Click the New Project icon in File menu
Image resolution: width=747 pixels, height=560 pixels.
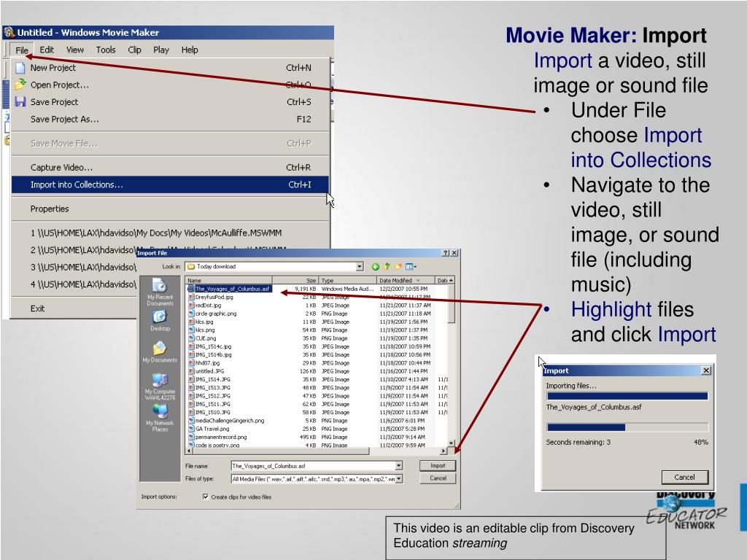(20, 68)
